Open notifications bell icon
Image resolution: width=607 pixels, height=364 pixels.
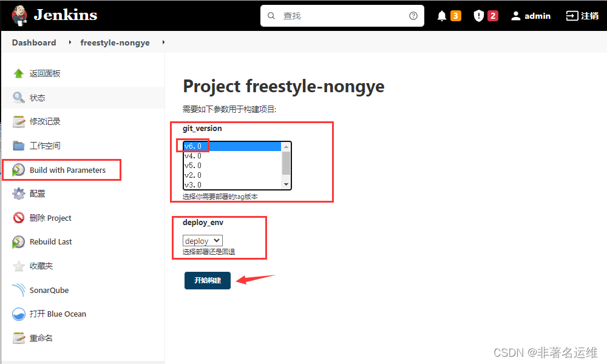pos(442,16)
